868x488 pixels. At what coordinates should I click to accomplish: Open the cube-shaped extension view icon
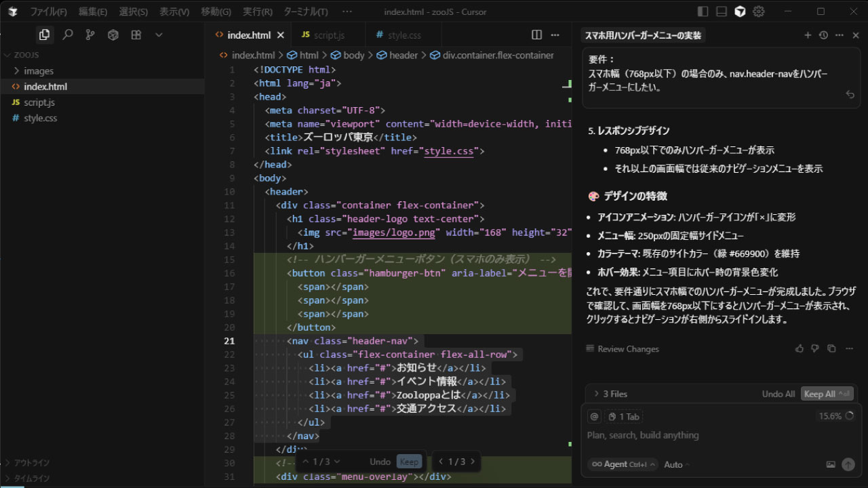pyautogui.click(x=113, y=35)
